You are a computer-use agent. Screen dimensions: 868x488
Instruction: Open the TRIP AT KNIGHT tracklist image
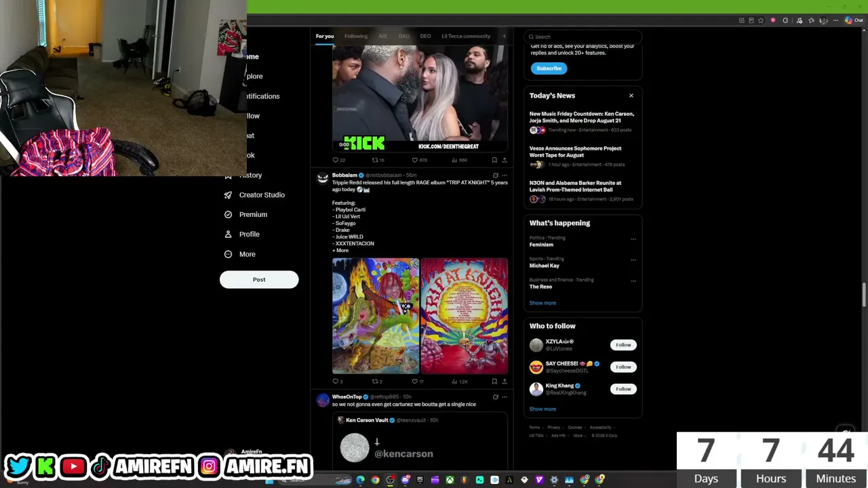(x=465, y=316)
